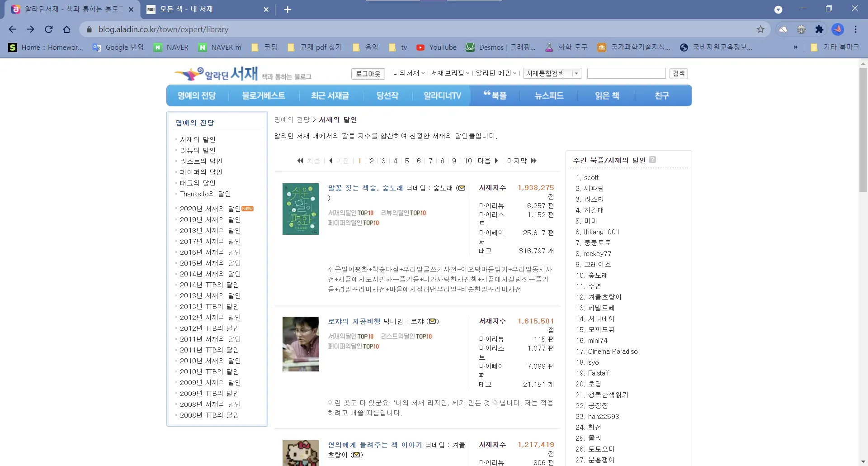
Task: Open the Chrome three-dot menu
Action: pyautogui.click(x=856, y=29)
